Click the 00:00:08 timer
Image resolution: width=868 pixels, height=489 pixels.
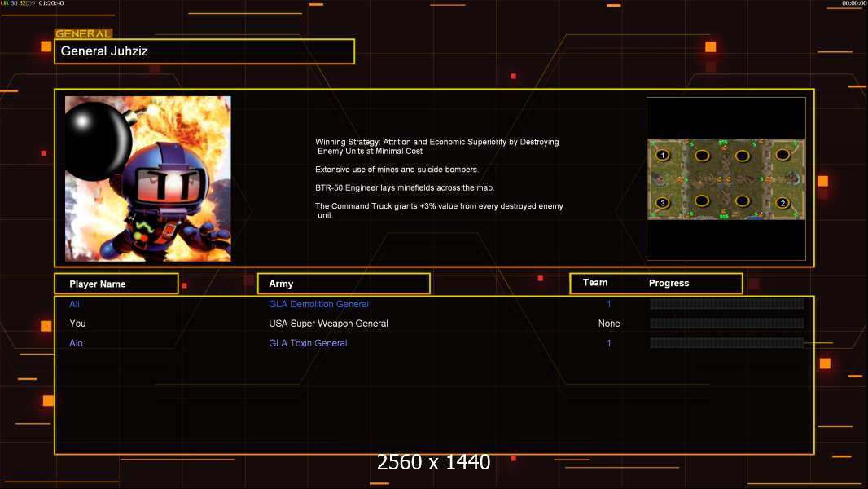[x=853, y=3]
